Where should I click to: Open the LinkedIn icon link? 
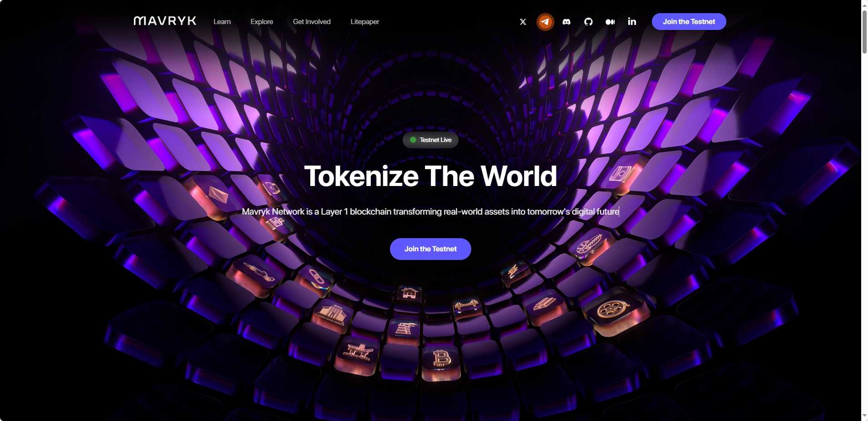(632, 21)
